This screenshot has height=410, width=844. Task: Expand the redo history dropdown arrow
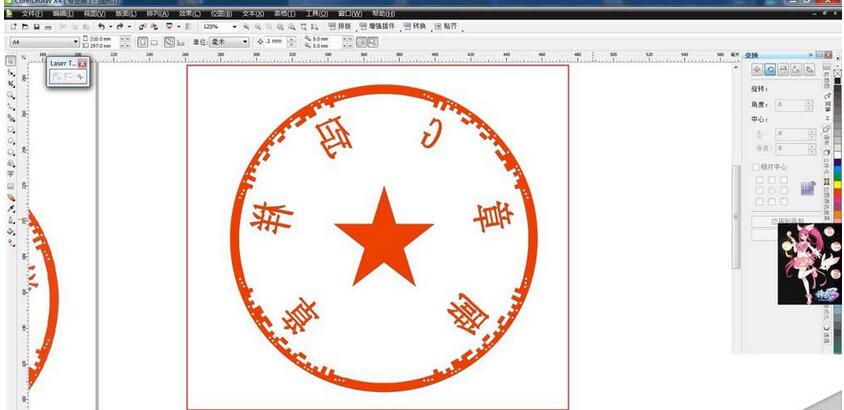129,26
